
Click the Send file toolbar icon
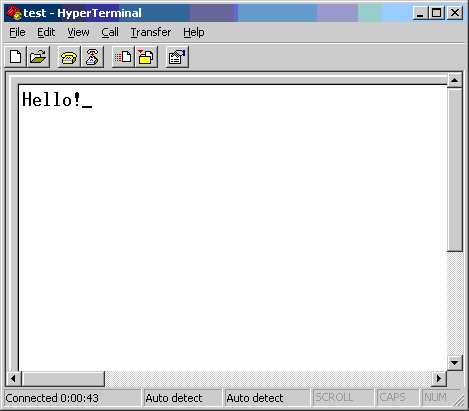coord(123,57)
